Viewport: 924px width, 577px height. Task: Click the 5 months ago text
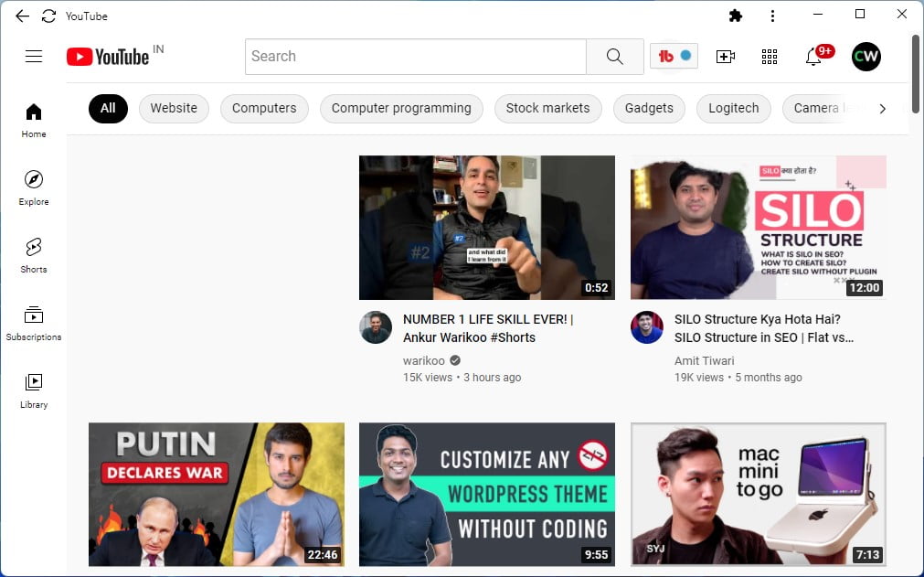pyautogui.click(x=769, y=378)
